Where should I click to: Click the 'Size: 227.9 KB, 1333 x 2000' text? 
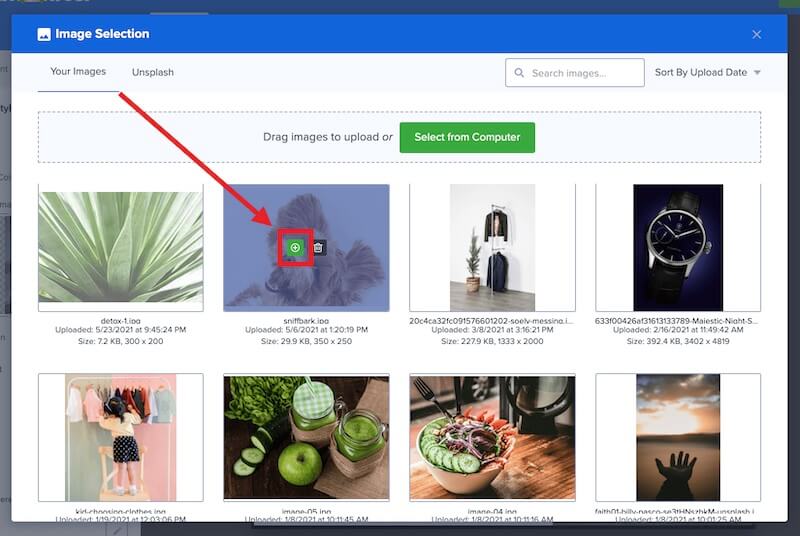[x=492, y=341]
